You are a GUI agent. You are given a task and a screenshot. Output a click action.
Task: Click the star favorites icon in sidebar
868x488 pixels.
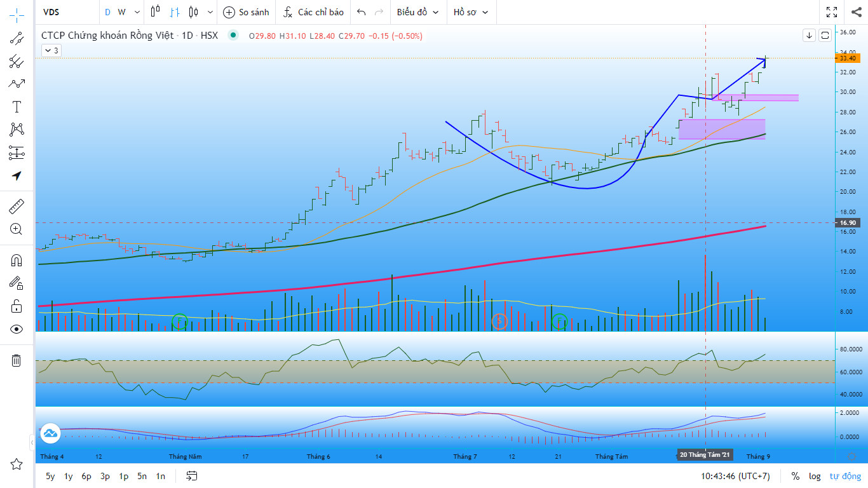[x=17, y=464]
